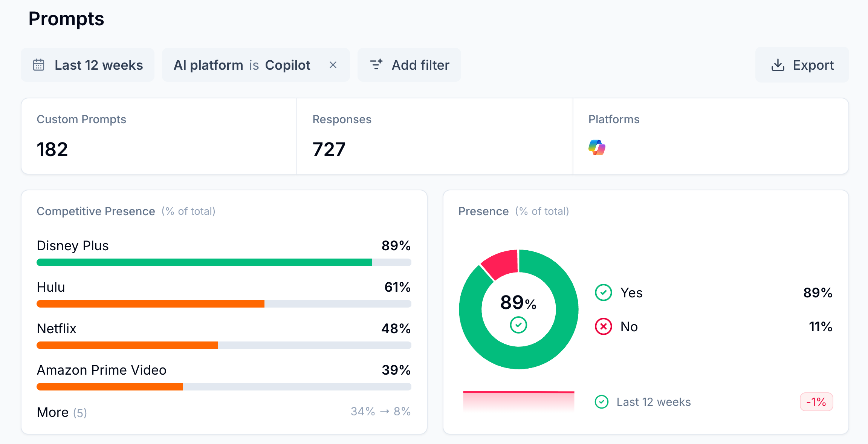Click the calendar icon in date filter

click(39, 65)
